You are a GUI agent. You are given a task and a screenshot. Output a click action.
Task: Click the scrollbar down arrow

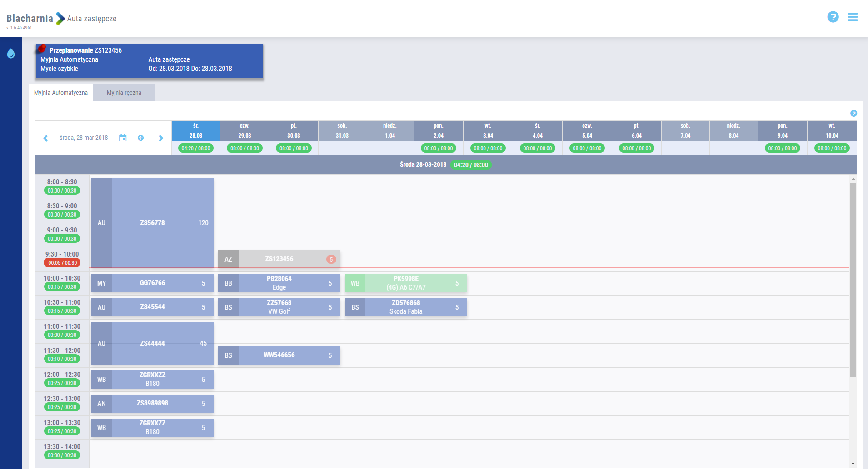click(853, 464)
